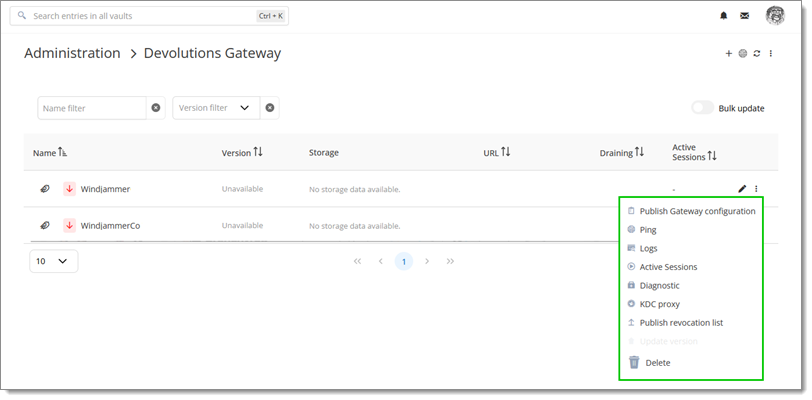The width and height of the screenshot is (812, 400).
Task: Click the Windjammer gateway name
Action: [x=105, y=189]
